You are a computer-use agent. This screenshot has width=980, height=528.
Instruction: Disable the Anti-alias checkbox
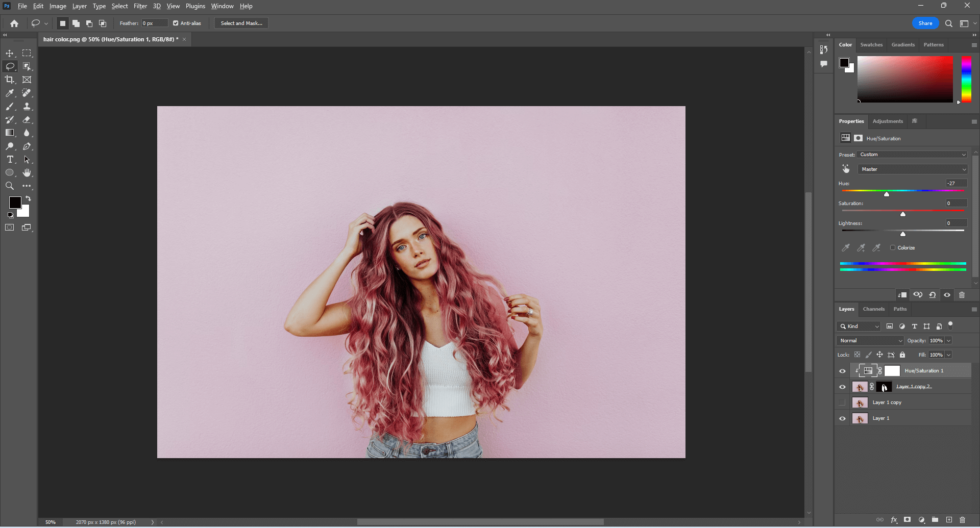(x=176, y=23)
